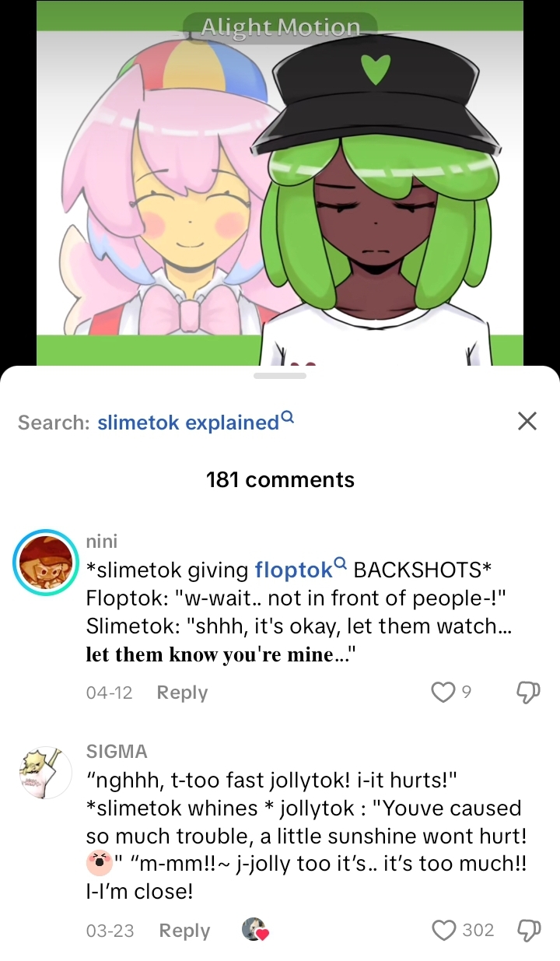560x961 pixels.
Task: Reply to nini's comment
Action: [182, 693]
